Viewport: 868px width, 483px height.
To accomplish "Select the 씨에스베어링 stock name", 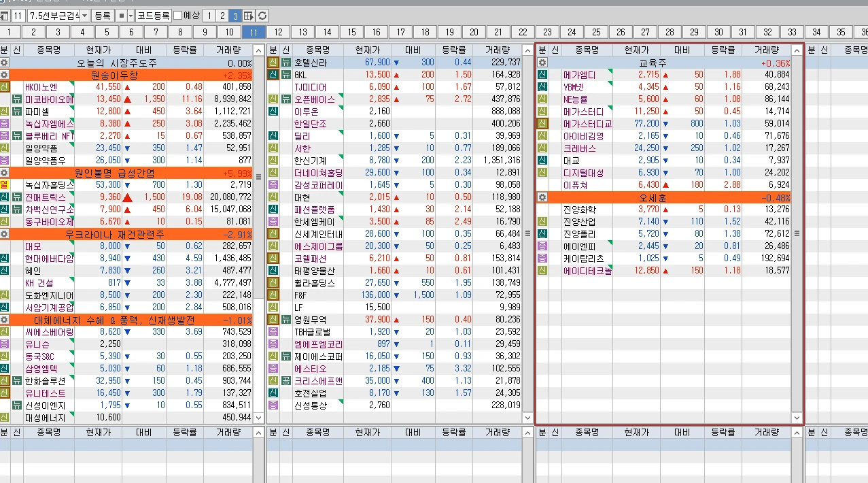I will coord(50,332).
